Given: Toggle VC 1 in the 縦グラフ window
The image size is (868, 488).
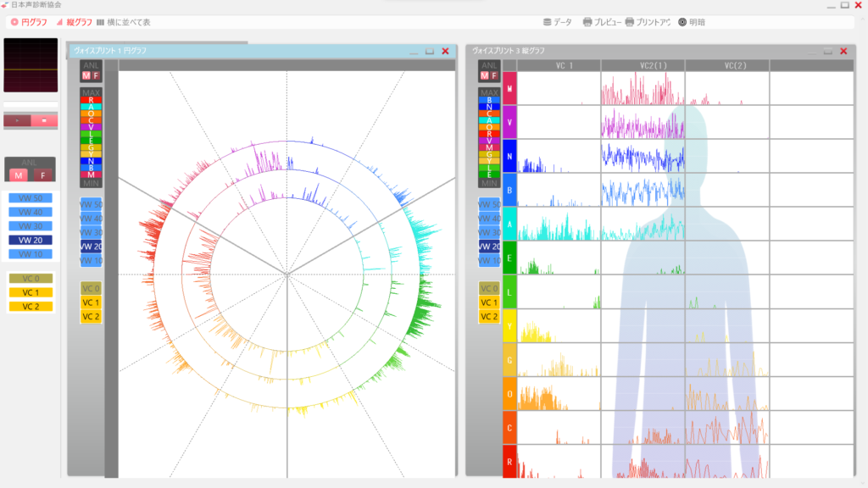Looking at the screenshot, I should [489, 302].
